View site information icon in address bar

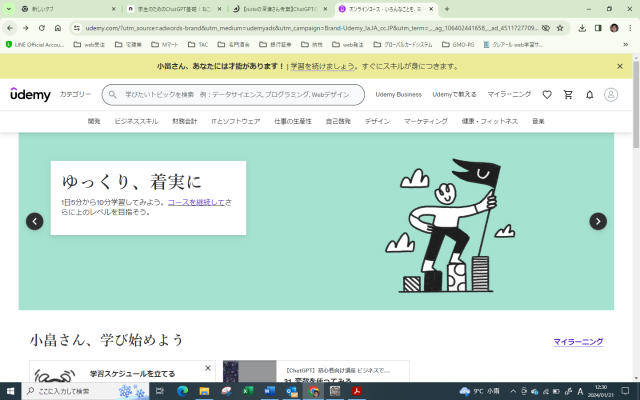point(76,28)
